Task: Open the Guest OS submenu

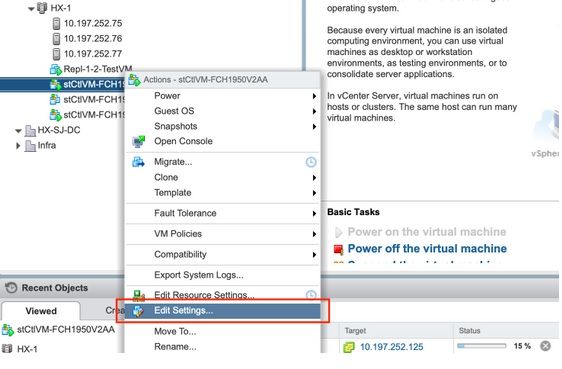Action: 223,111
